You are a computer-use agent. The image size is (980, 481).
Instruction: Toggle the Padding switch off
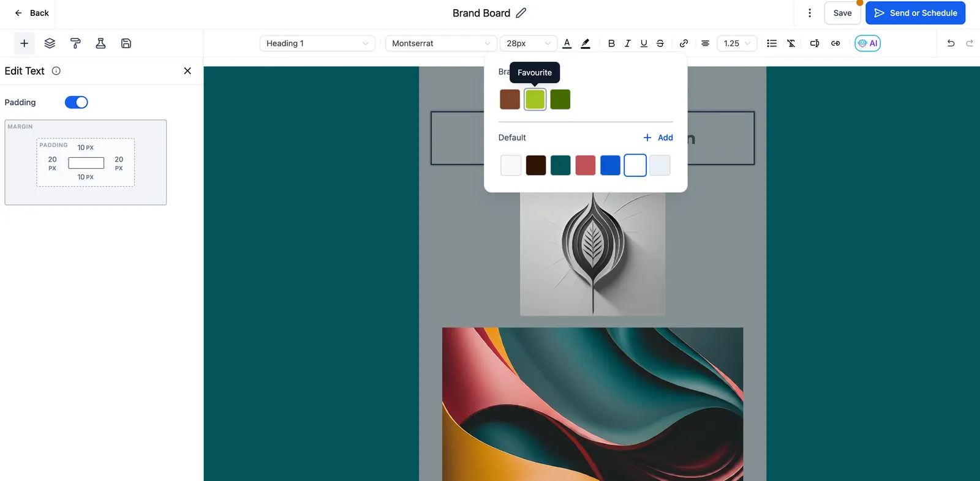pos(77,102)
